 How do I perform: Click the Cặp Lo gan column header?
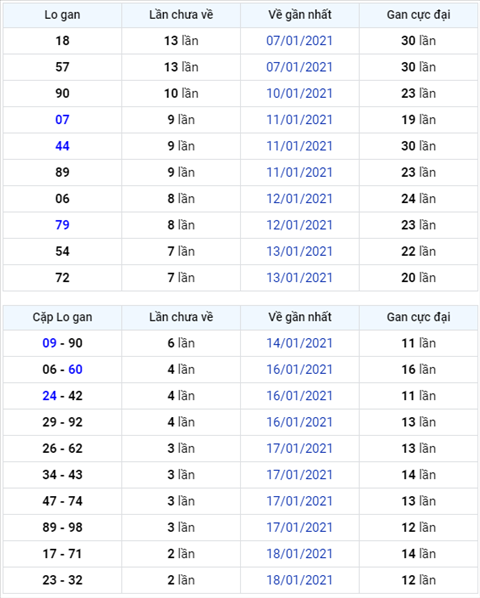tap(62, 317)
